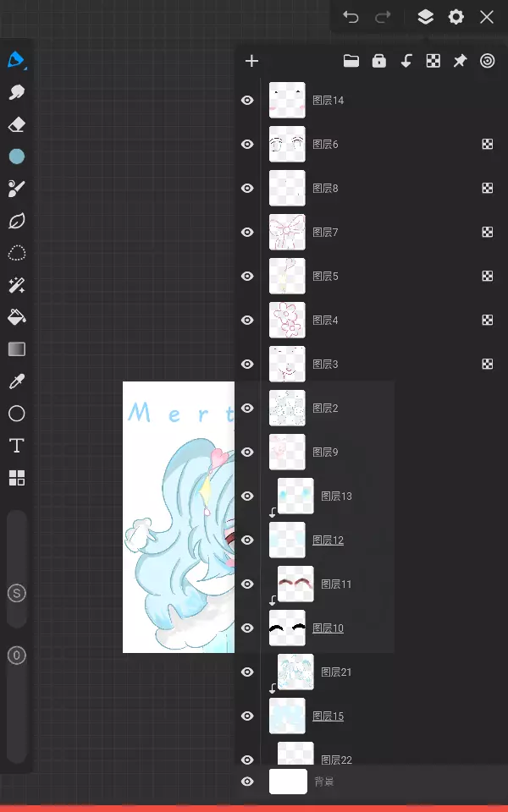Undo the last action
The image size is (508, 812).
[x=351, y=17]
